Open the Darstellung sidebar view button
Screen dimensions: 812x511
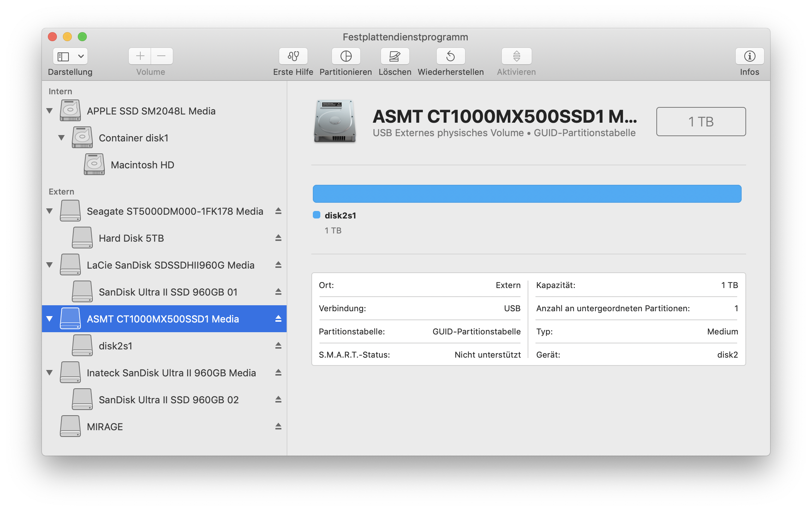[x=63, y=56]
